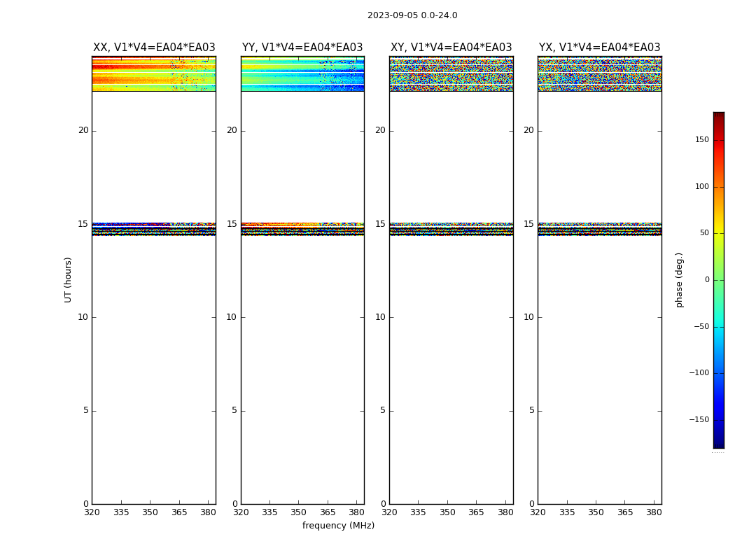Click the 'phase (deg.)' colorbar label
The image size is (735, 560).
point(679,280)
